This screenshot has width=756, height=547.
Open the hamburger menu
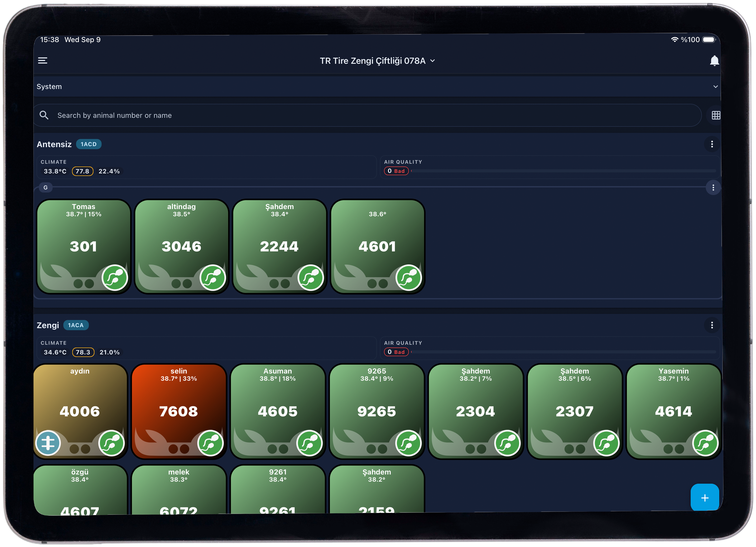43,61
